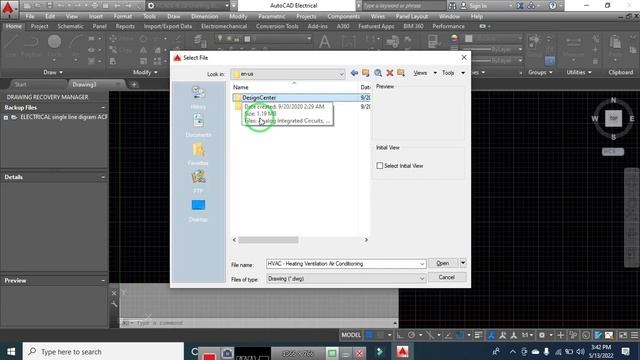
Task: Switch to Drawing3 document tab
Action: pyautogui.click(x=84, y=84)
